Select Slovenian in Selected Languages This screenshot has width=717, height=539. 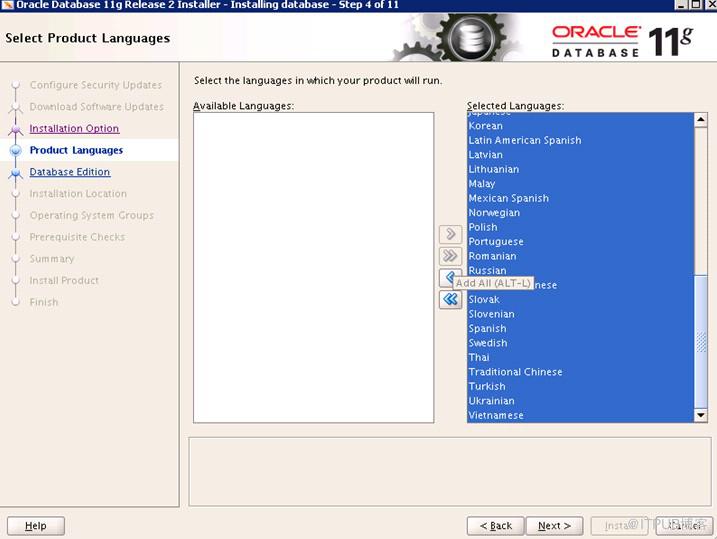coord(581,314)
